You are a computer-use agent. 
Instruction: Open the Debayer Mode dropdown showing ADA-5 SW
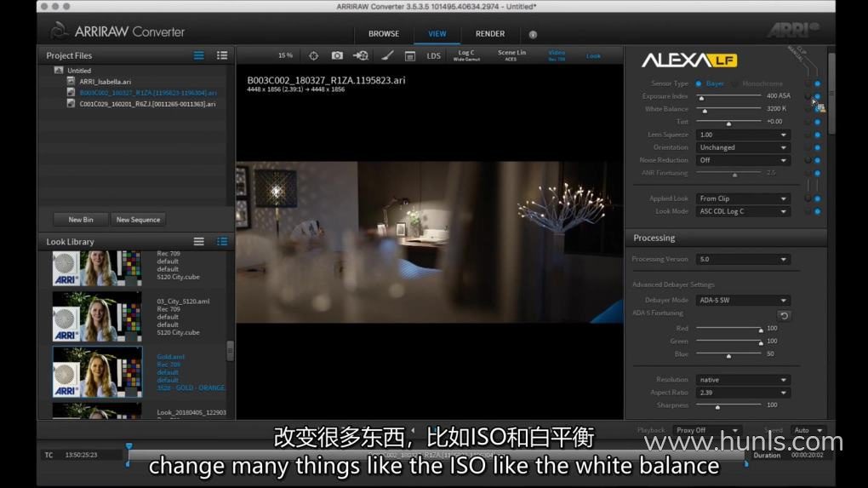742,301
